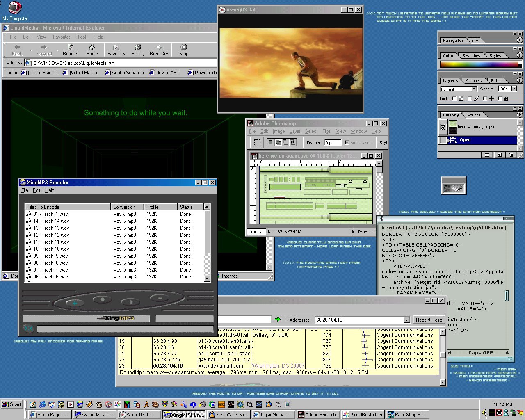The image size is (525, 420).
Task: Open My Computer desktop icon
Action: point(15,11)
